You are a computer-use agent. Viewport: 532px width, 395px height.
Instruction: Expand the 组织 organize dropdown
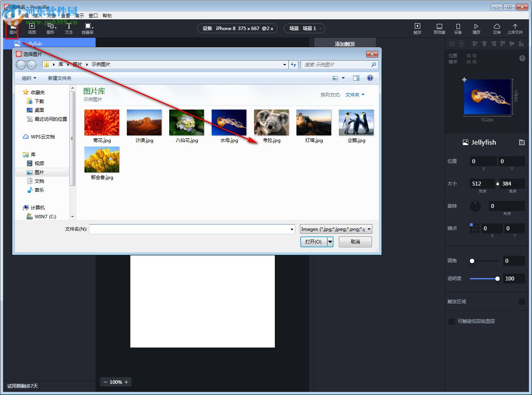tap(29, 78)
